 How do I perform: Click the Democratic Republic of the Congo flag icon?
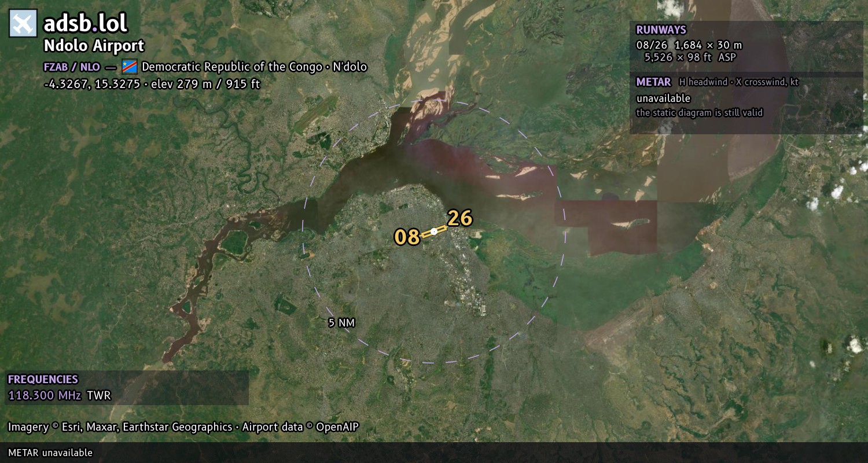pyautogui.click(x=130, y=67)
